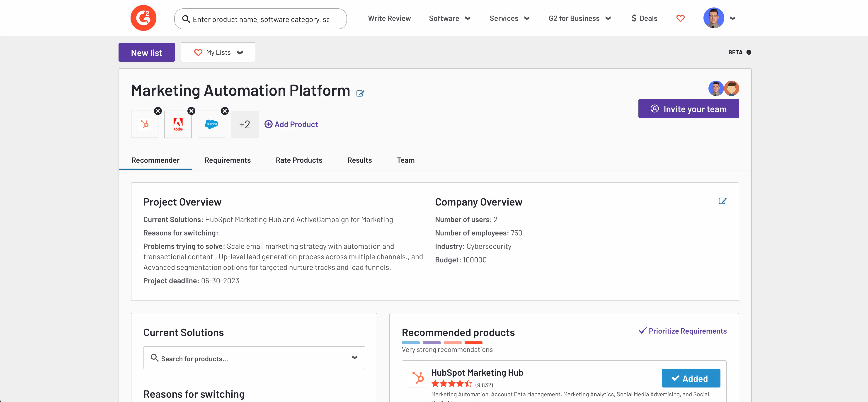
Task: Open the Current Solutions search dropdown
Action: (254, 358)
